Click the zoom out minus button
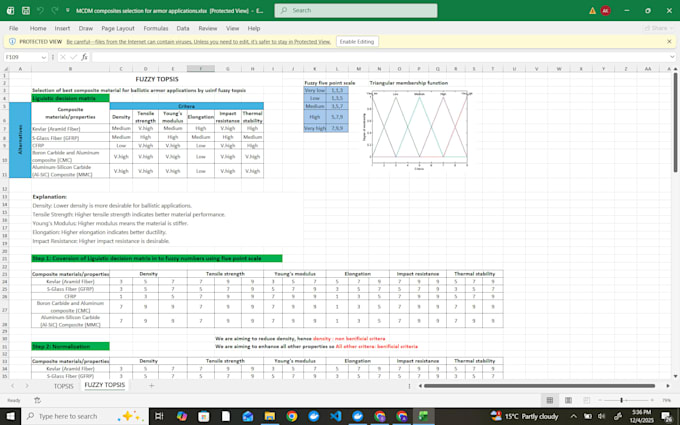 click(599, 400)
